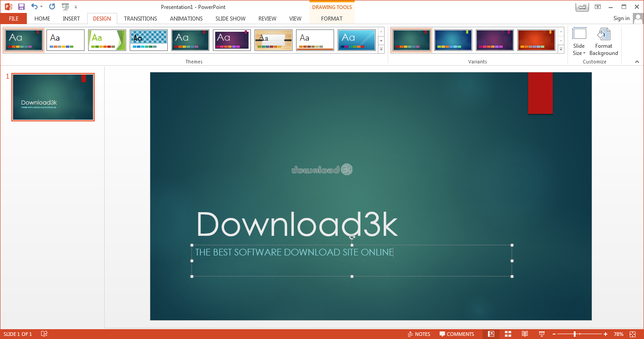This screenshot has height=339, width=644.
Task: Click 'SLIDE 1 OF 1' in the status bar
Action: pyautogui.click(x=18, y=334)
